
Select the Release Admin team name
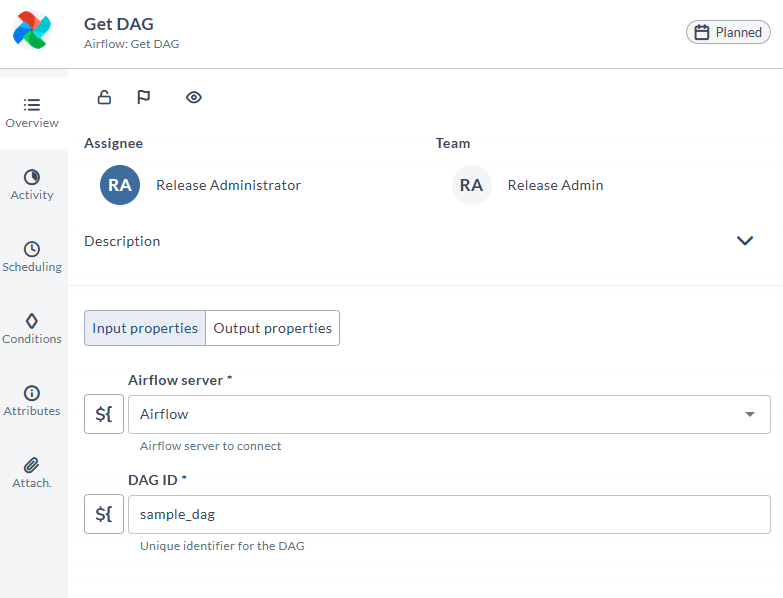click(555, 185)
